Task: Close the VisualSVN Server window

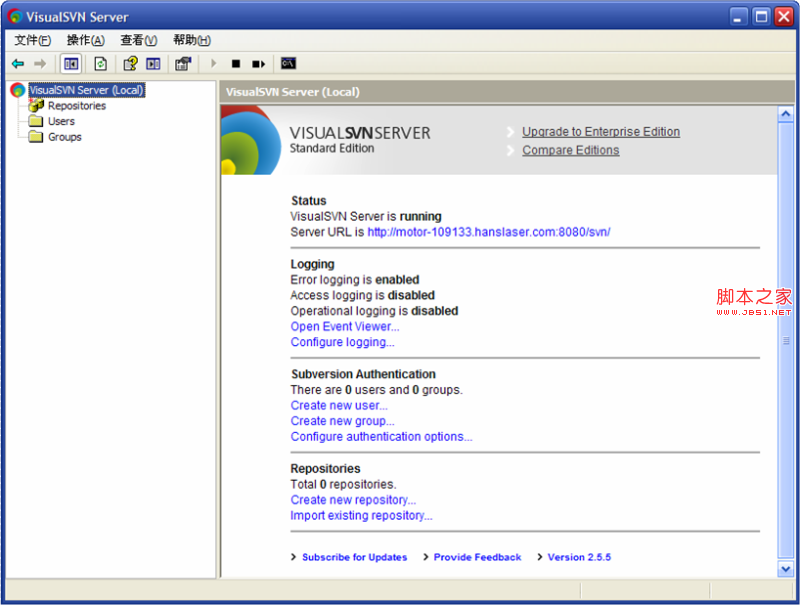Action: 784,17
